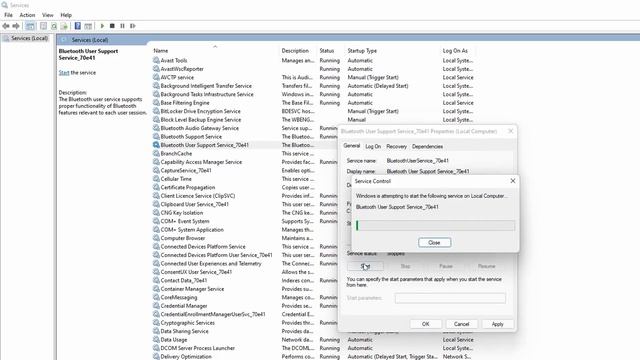Select DCOM Server Process Launcher name

[198, 348]
